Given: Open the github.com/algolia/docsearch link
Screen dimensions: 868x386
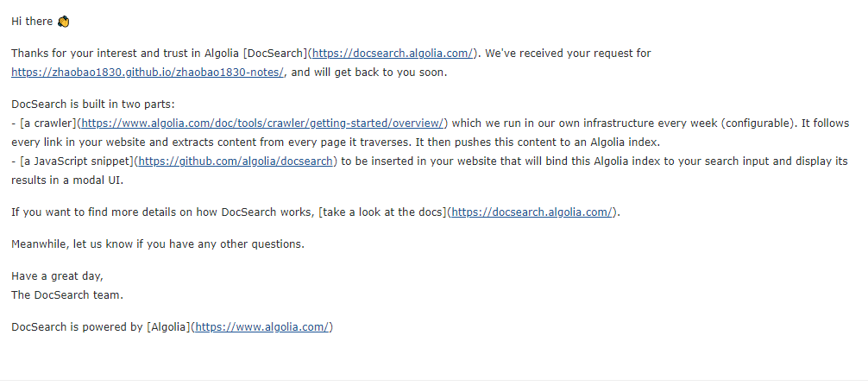Looking at the screenshot, I should pyautogui.click(x=236, y=161).
